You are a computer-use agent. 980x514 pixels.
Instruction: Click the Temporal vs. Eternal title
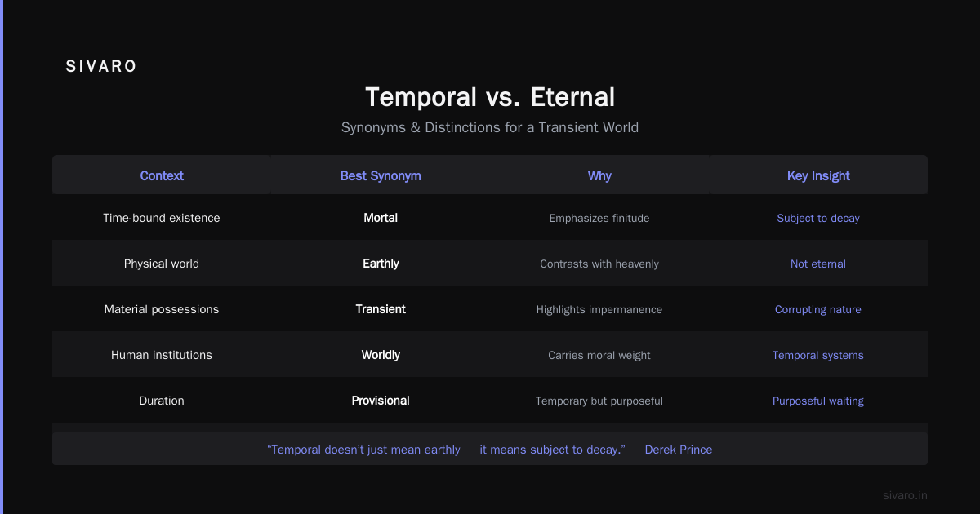(490, 97)
